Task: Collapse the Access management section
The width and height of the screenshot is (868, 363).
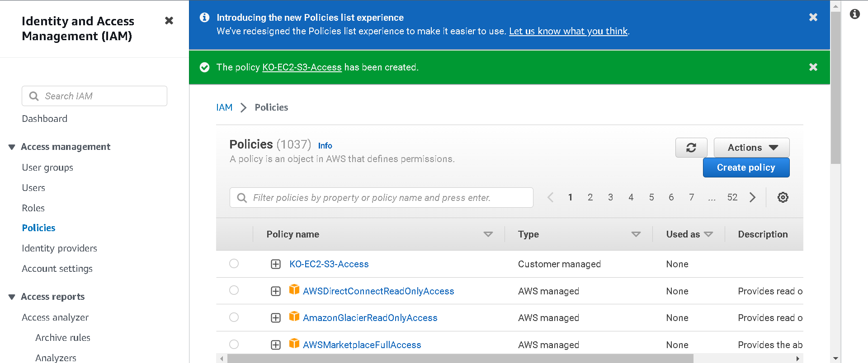Action: point(12,147)
